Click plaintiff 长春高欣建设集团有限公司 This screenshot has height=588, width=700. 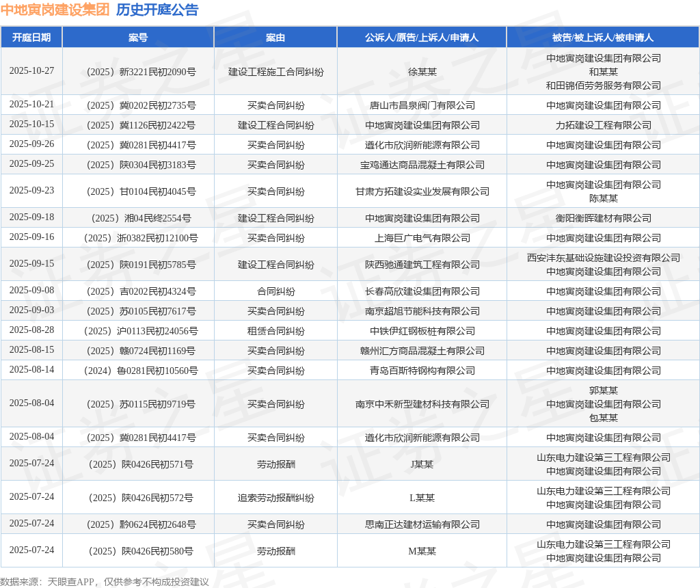click(x=422, y=291)
